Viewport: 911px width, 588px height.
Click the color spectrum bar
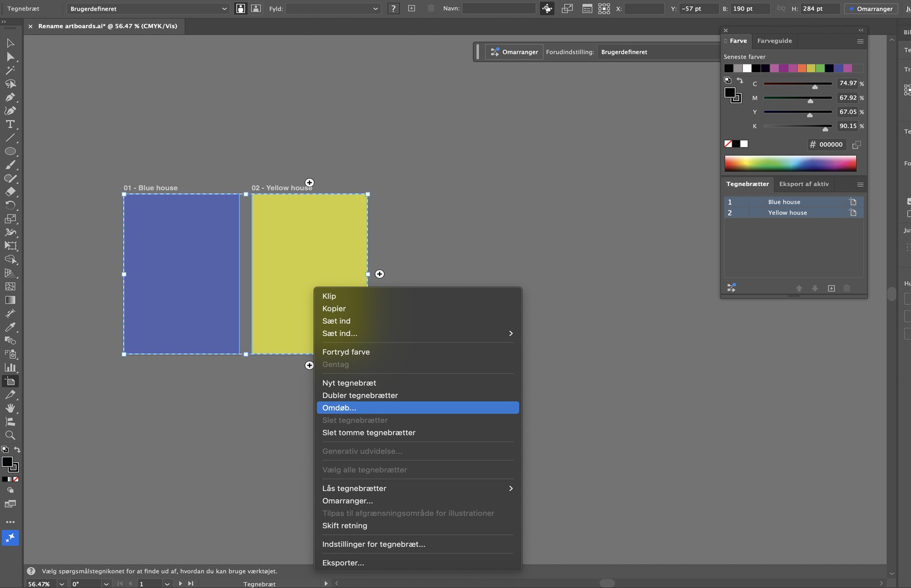point(790,163)
